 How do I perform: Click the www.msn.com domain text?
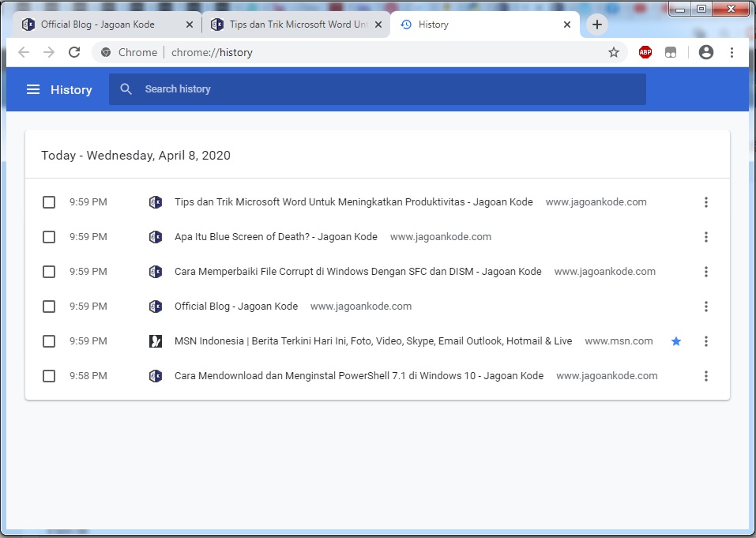click(619, 340)
